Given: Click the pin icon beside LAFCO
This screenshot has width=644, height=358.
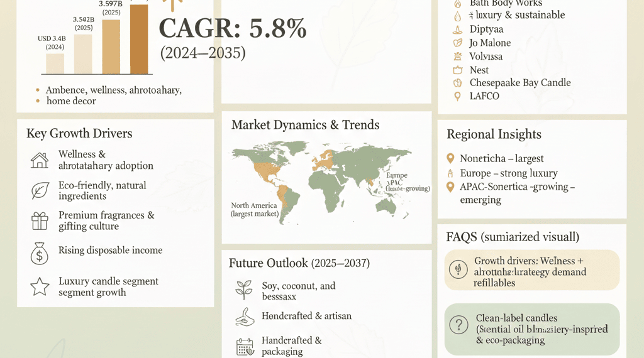Looking at the screenshot, I should pyautogui.click(x=457, y=96).
